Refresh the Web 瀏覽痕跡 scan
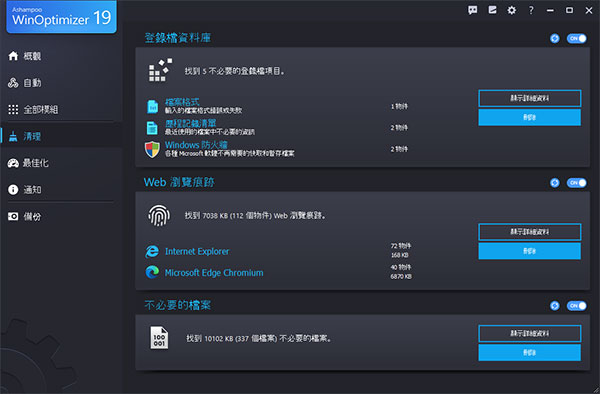 point(555,183)
